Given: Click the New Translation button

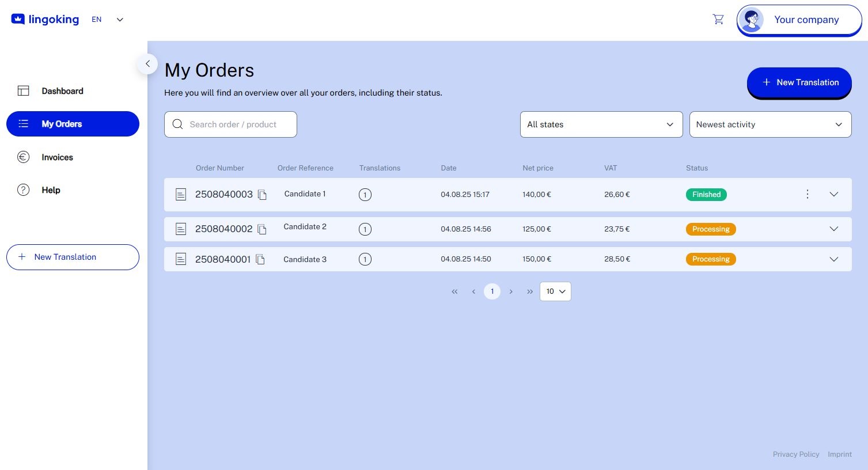Looking at the screenshot, I should pyautogui.click(x=799, y=82).
